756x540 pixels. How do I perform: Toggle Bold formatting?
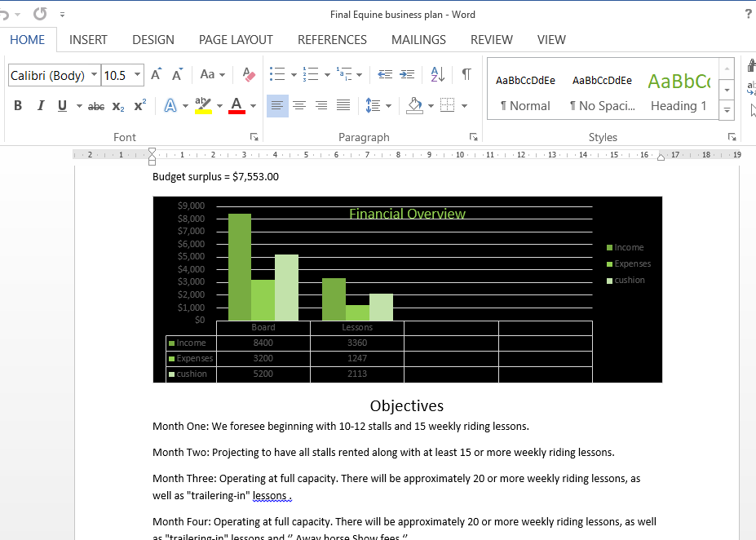point(18,105)
